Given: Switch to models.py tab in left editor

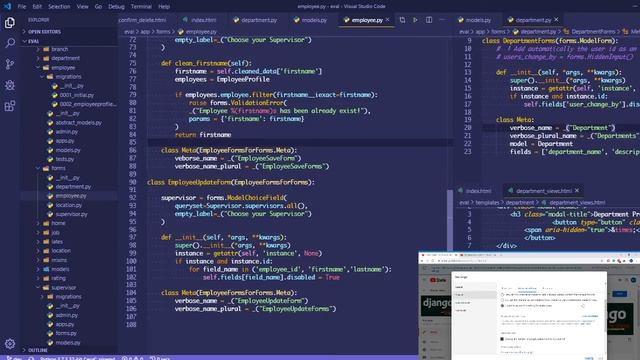Looking at the screenshot, I should point(311,20).
